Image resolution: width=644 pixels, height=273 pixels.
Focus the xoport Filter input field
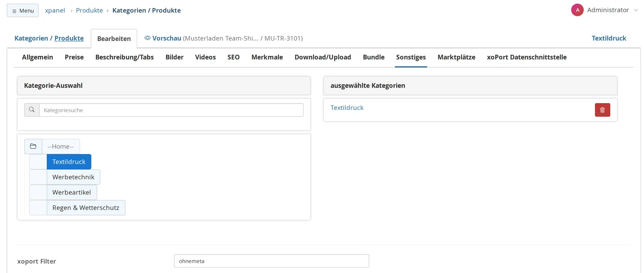point(272,261)
